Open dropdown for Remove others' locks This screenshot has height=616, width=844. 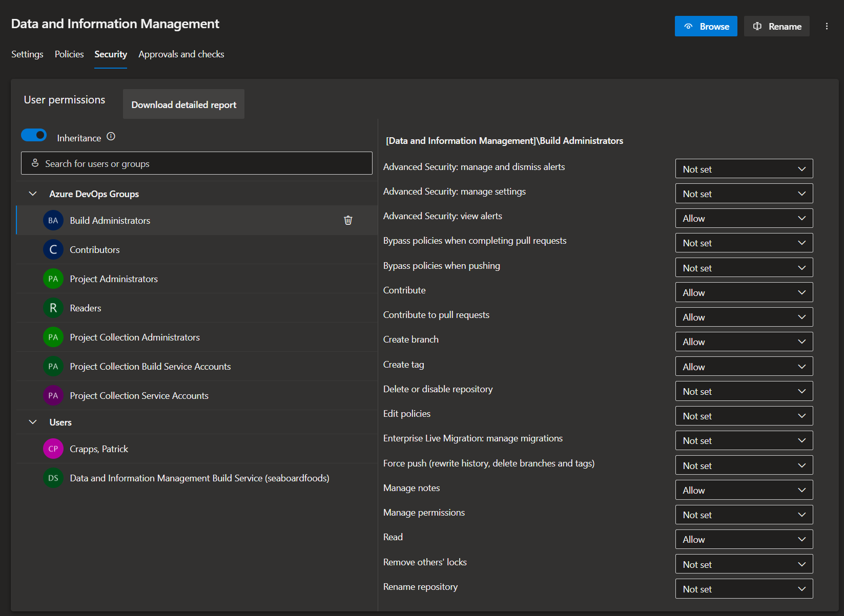pos(744,564)
